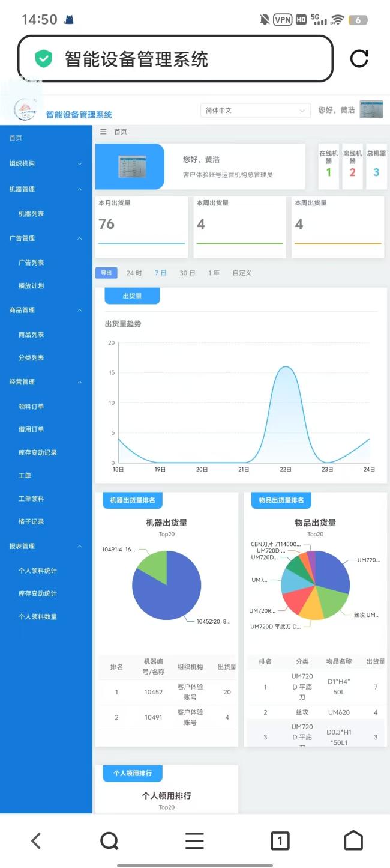Image resolution: width=390 pixels, height=868 pixels.
Task: Open 领料订单 in the sidebar
Action: point(31,407)
